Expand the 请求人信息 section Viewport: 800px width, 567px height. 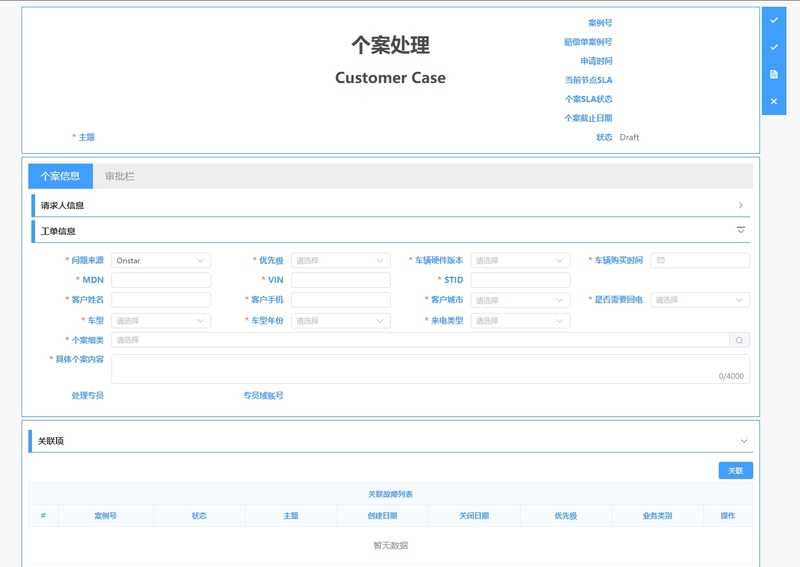tap(390, 205)
